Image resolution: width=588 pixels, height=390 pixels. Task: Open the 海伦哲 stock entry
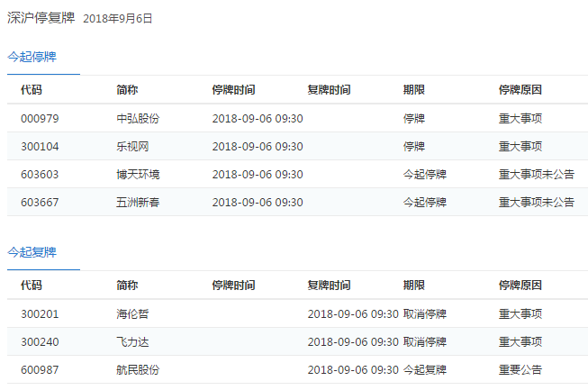tap(132, 313)
